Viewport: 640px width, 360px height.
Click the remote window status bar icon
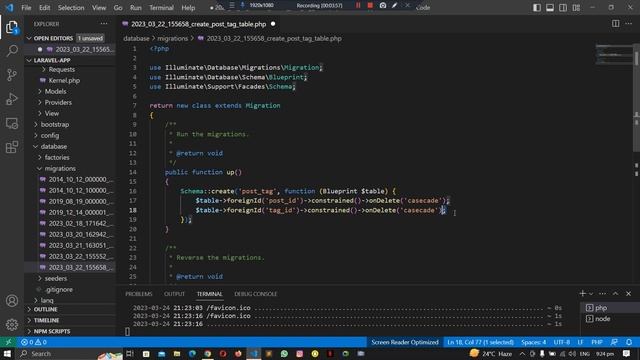point(8,342)
